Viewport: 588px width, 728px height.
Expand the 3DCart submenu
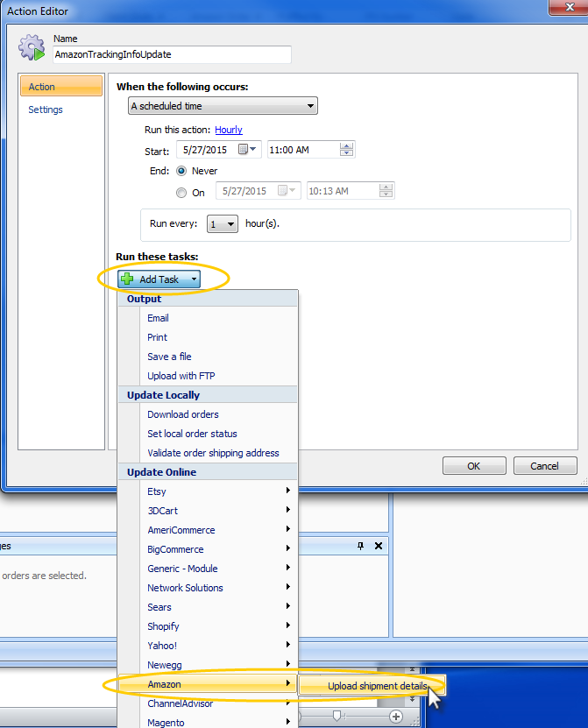208,511
